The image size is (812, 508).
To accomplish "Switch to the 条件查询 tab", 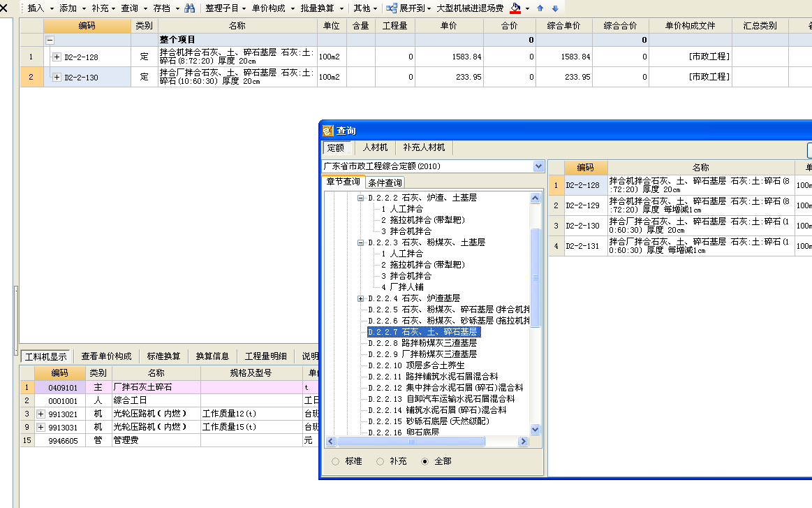I will pos(385,182).
